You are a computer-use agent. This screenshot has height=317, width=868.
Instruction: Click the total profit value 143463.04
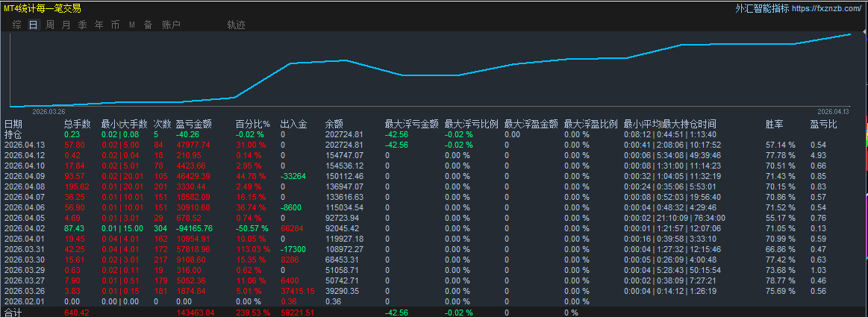tap(196, 313)
